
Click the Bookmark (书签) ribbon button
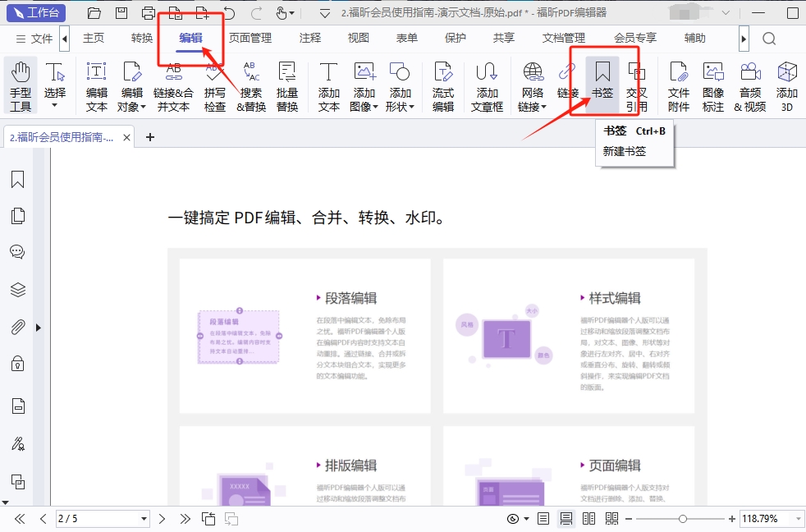coord(602,85)
